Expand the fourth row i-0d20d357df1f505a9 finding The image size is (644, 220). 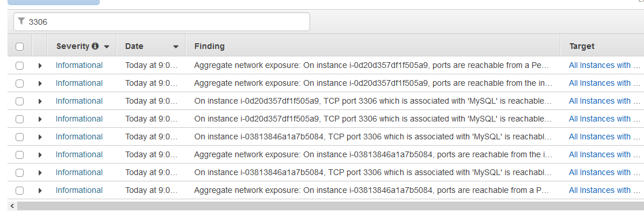(x=40, y=119)
